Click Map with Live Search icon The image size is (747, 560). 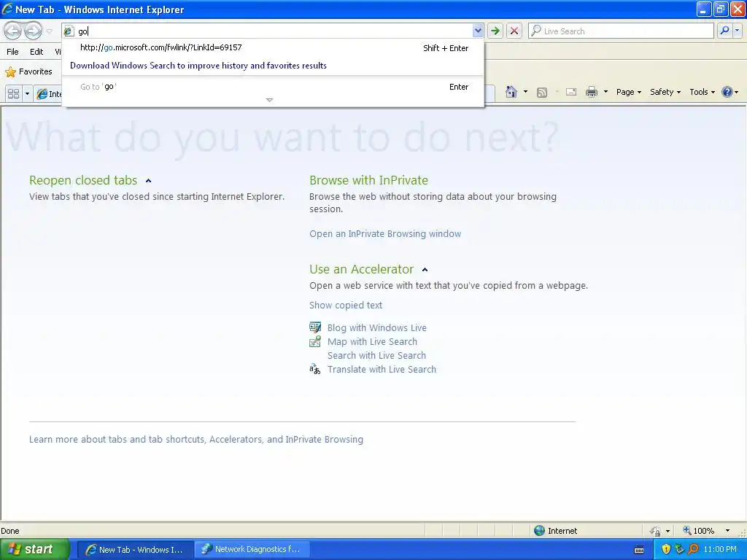315,341
